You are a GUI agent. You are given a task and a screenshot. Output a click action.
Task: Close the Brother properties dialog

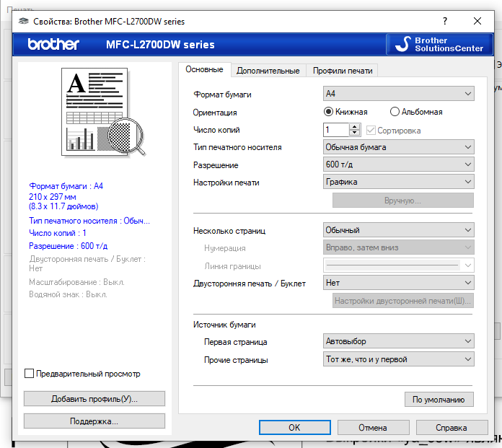click(x=477, y=21)
